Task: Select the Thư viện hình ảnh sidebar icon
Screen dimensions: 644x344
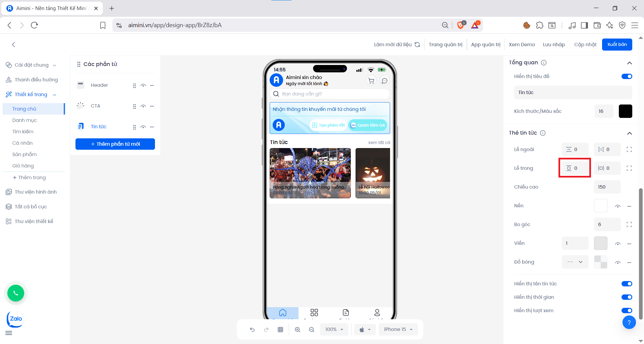Action: pos(8,192)
